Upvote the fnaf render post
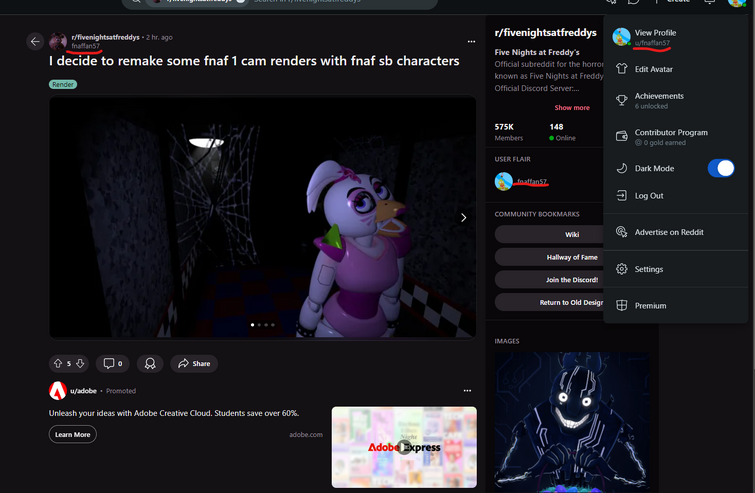This screenshot has height=493, width=755. pyautogui.click(x=58, y=363)
